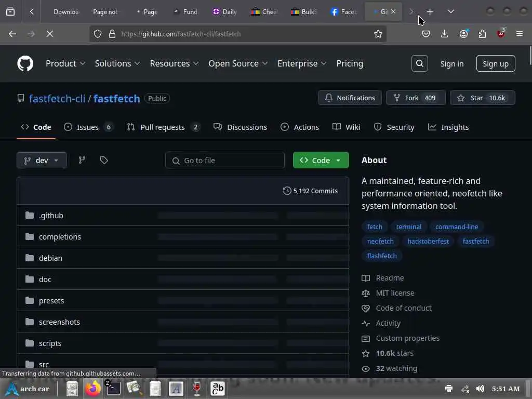Open Firefox downloads icon
The image size is (532, 399).
(x=445, y=34)
